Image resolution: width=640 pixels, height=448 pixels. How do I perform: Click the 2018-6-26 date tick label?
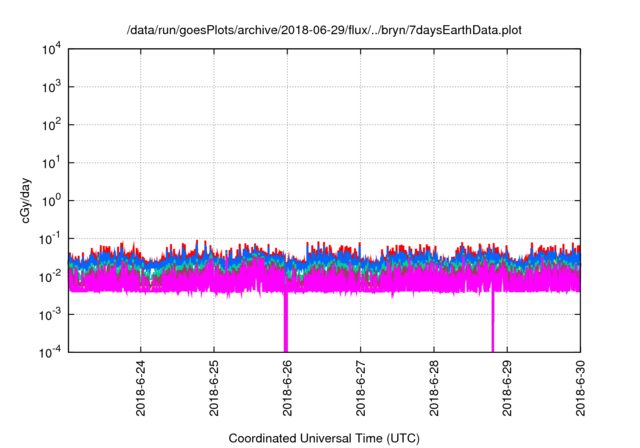287,388
